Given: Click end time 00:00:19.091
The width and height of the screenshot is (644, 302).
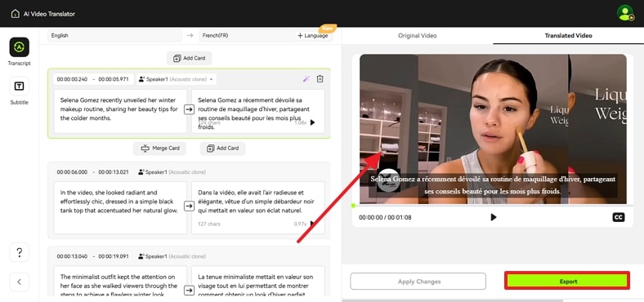Looking at the screenshot, I should (114, 256).
